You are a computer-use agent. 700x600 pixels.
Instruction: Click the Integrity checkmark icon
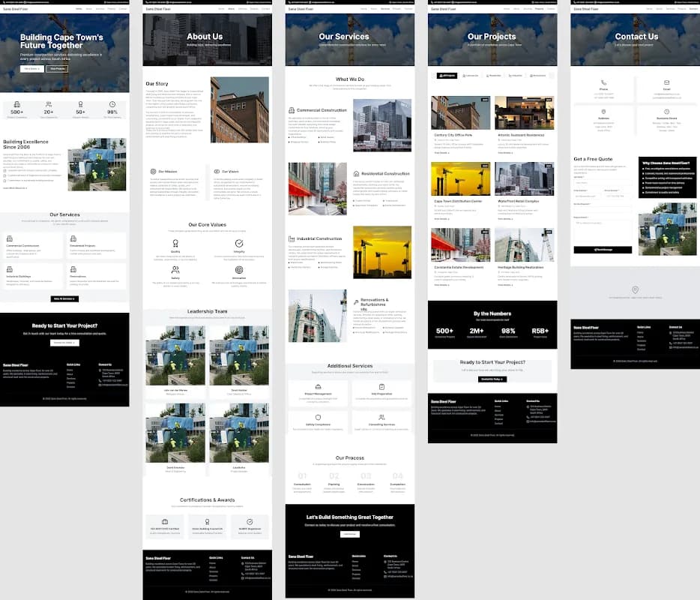pyautogui.click(x=239, y=244)
